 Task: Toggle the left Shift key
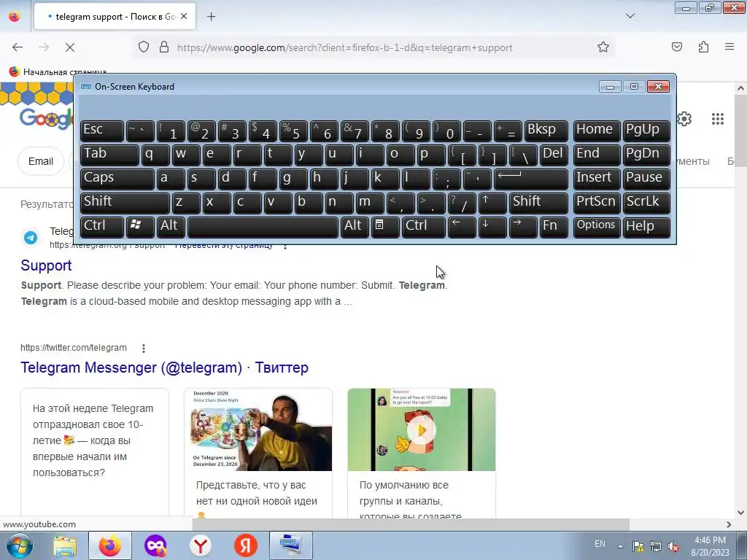[125, 203]
